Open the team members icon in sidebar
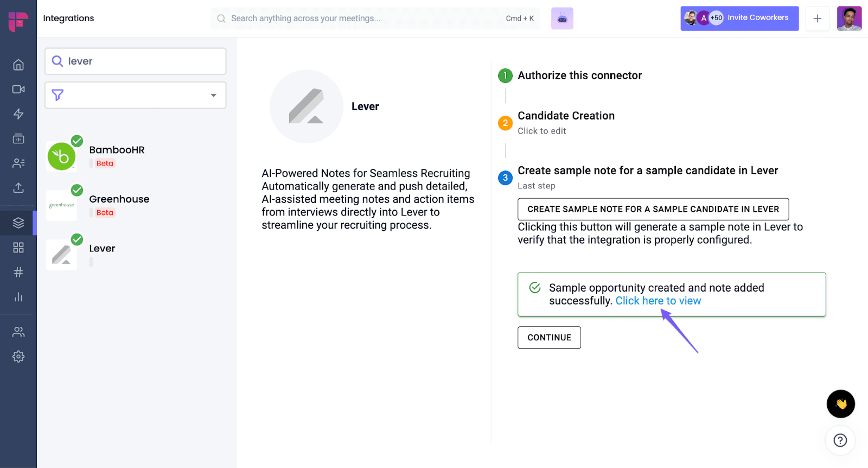The height and width of the screenshot is (468, 868). 18,332
